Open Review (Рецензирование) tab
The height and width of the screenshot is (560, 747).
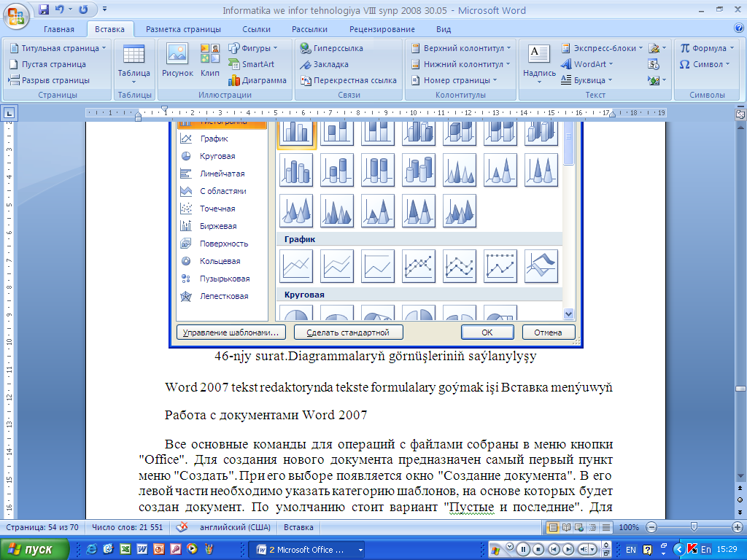(382, 29)
